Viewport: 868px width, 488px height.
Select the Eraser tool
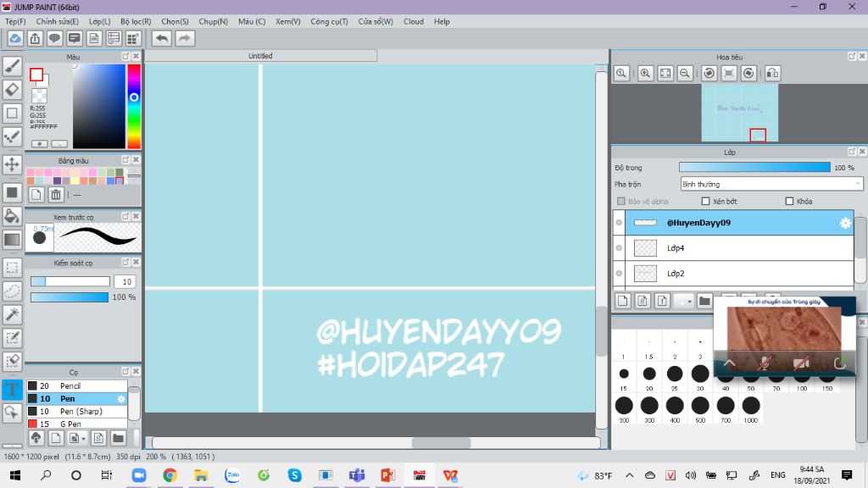click(12, 90)
